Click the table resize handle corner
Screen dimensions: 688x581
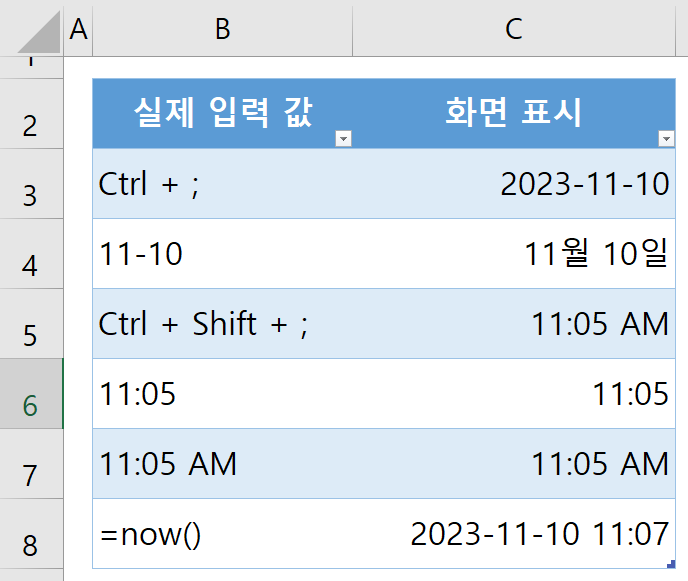tap(671, 565)
